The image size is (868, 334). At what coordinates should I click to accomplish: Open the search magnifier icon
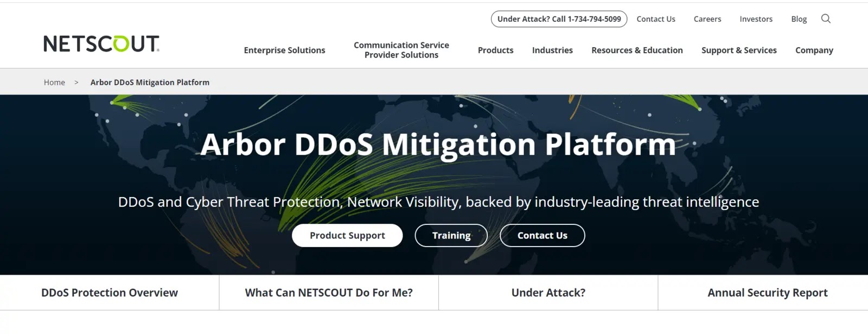point(826,18)
